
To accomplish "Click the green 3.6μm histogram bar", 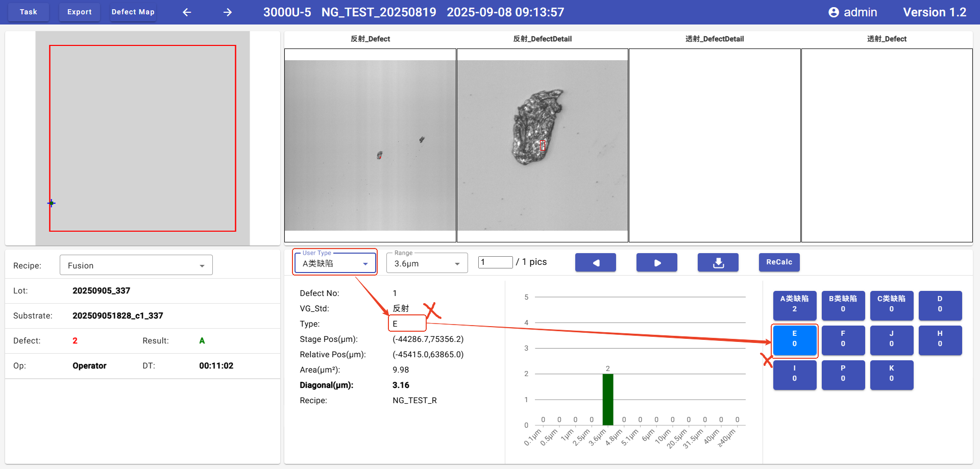I will tap(607, 399).
